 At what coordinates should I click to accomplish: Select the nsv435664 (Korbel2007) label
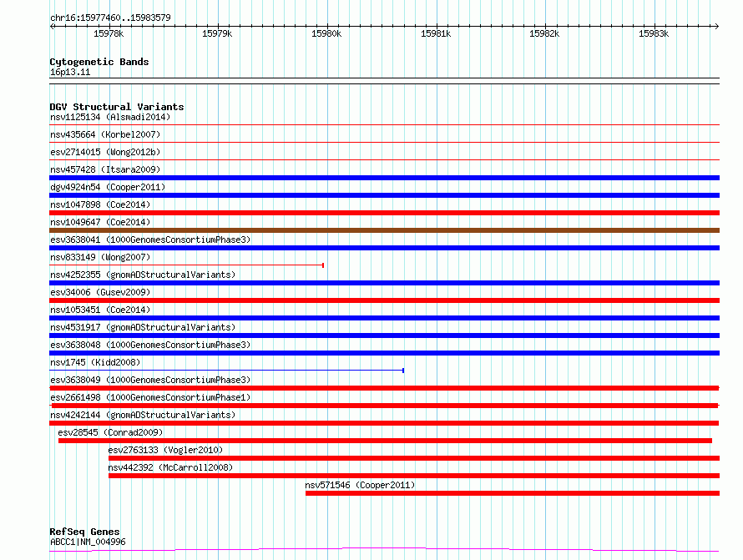[105, 134]
